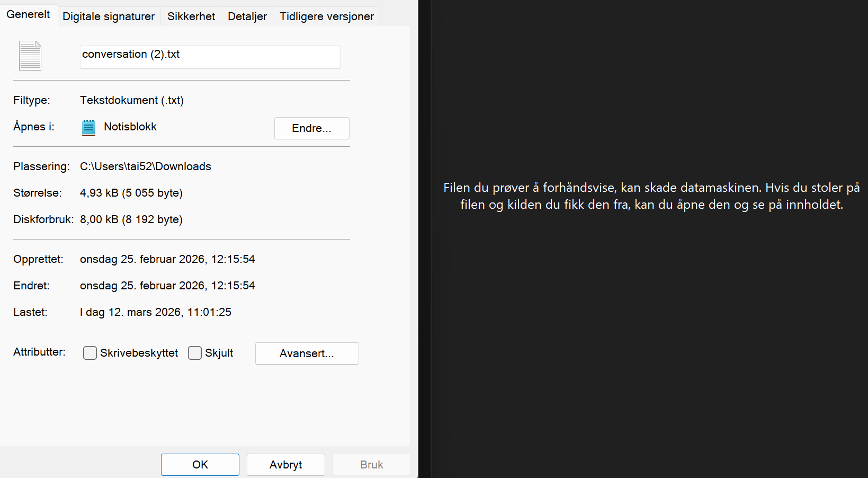Click the Endret date value
Screen dimensions: 868x478
tap(167, 286)
